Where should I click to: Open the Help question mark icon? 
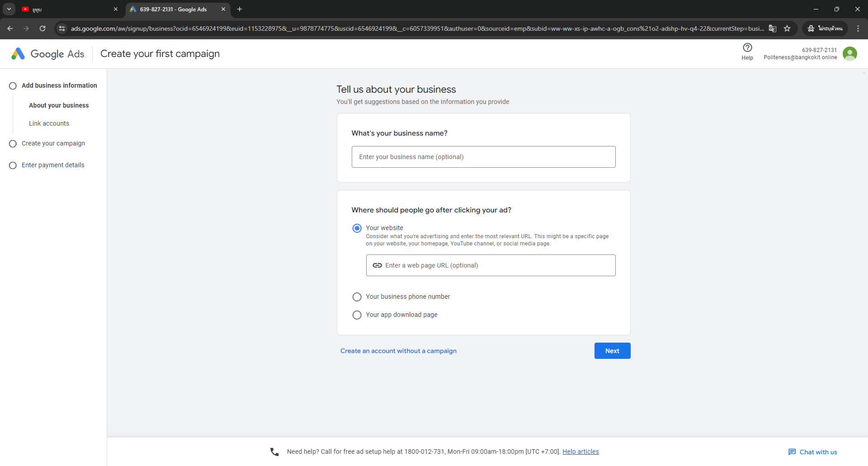coord(747,47)
